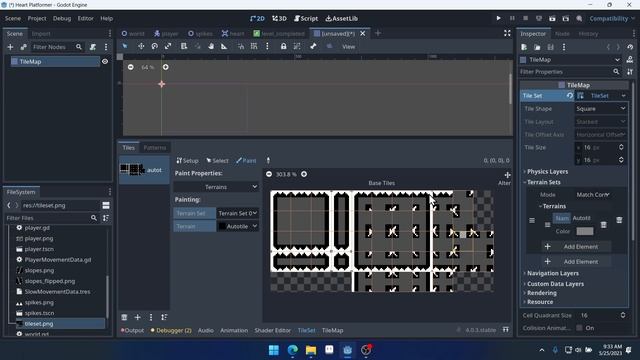Image resolution: width=640 pixels, height=360 pixels.
Task: Open the Terrain Set 0 dropdown
Action: tap(238, 213)
